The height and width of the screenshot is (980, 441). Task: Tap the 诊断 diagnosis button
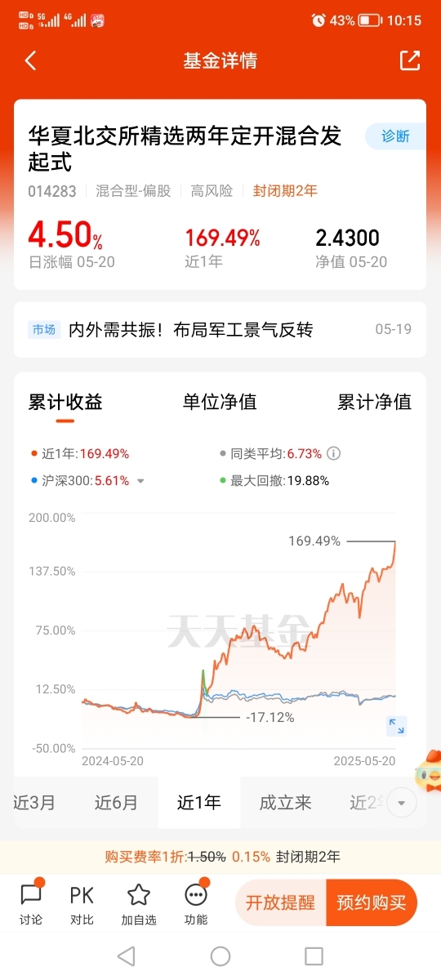point(395,136)
